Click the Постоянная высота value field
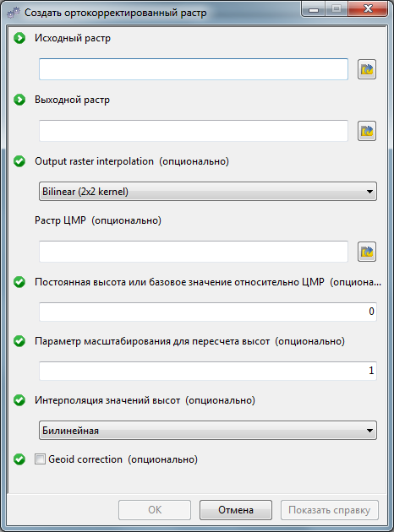Viewport: 394px width, 532px height. coord(208,312)
